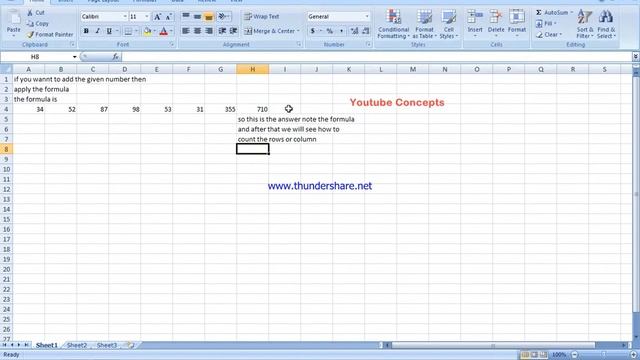Open the Name Box dropdown arrow
This screenshot has width=640, height=360.
(74, 57)
